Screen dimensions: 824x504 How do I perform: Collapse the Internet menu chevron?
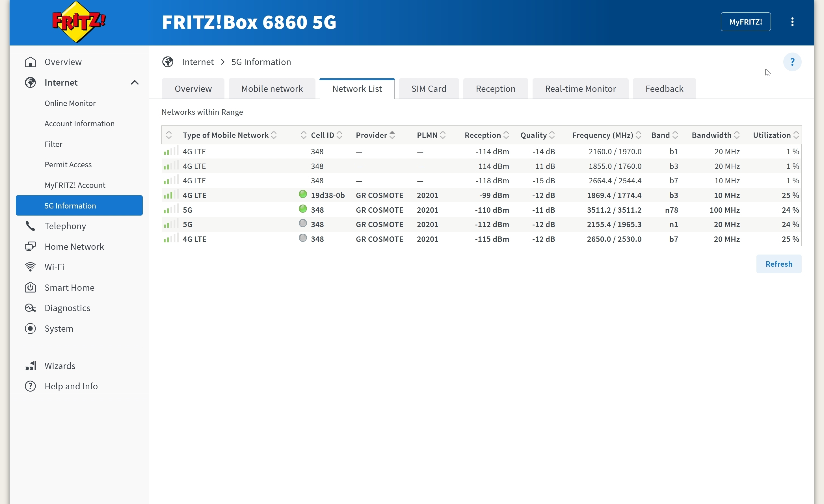click(x=135, y=82)
